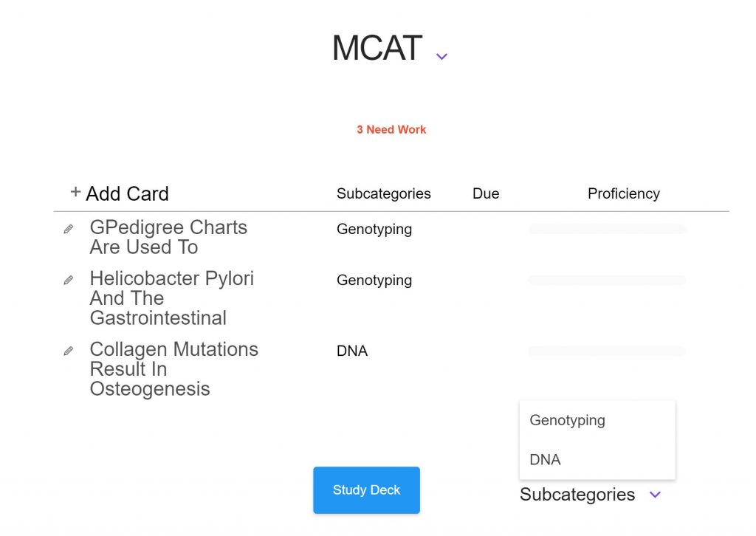Viewport: 756px width, 536px height.
Task: Sort by the Proficiency column header
Action: tap(623, 193)
